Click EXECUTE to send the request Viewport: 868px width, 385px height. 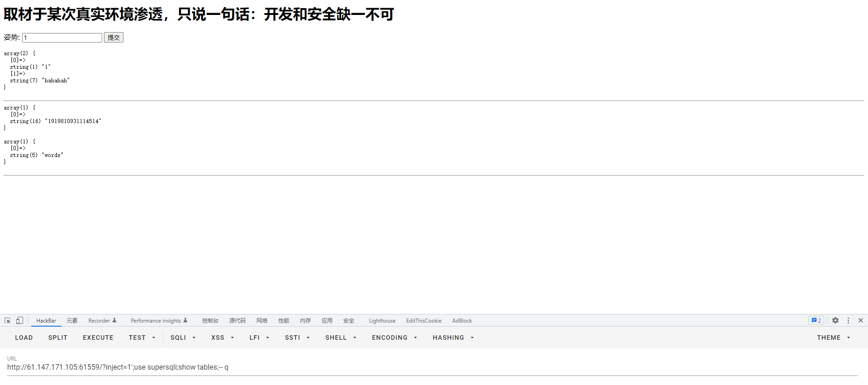coord(98,337)
